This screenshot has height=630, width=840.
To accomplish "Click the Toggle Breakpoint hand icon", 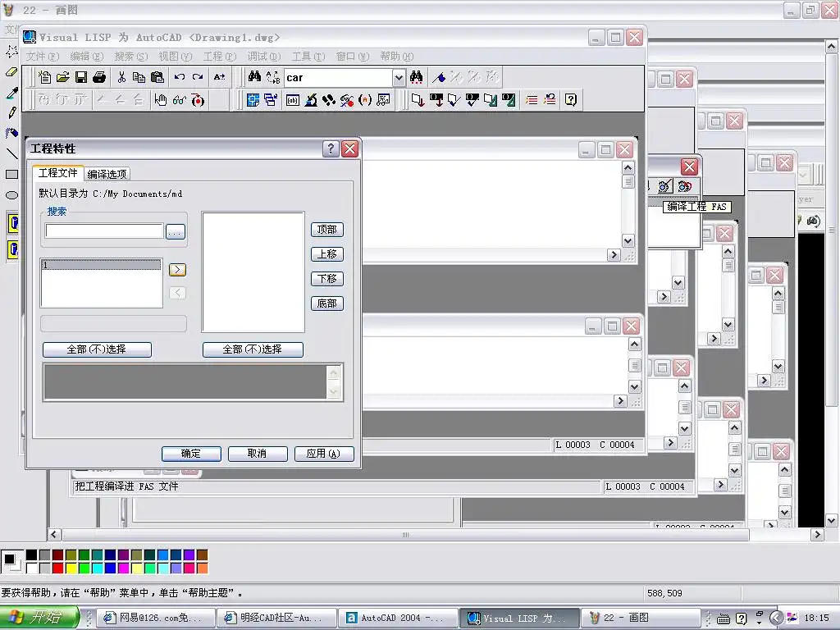I will click(x=160, y=99).
